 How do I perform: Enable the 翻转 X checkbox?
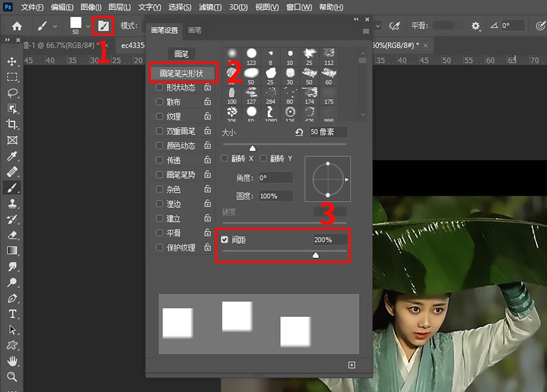pyautogui.click(x=224, y=158)
